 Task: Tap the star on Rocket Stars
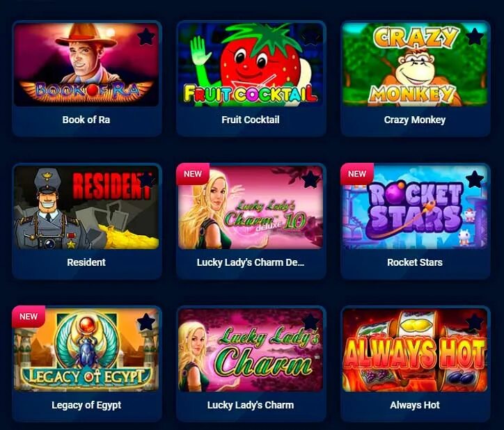[x=475, y=180]
